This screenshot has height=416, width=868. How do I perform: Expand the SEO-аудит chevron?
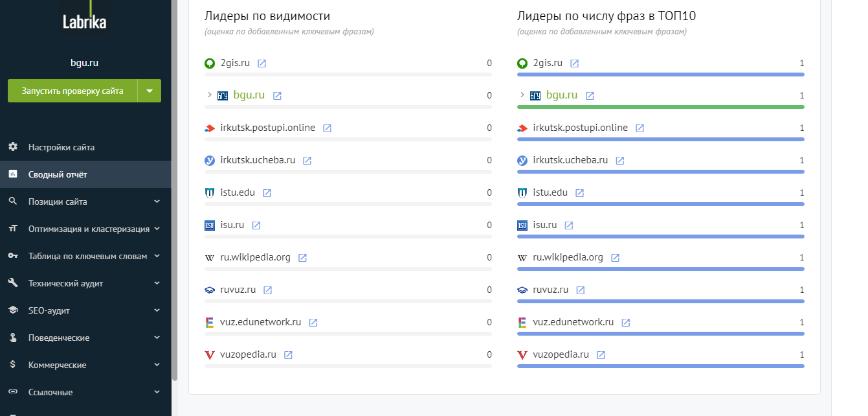157,310
